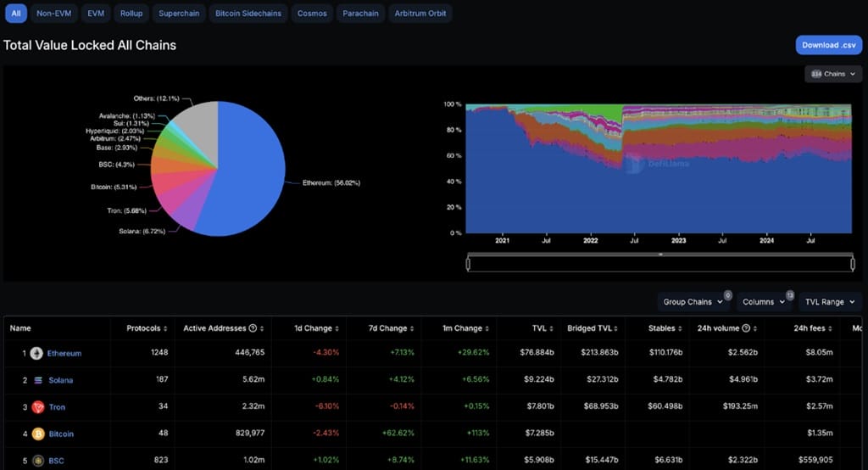This screenshot has width=868, height=470.
Task: Sort table by Protocols column arrows
Action: pyautogui.click(x=165, y=328)
